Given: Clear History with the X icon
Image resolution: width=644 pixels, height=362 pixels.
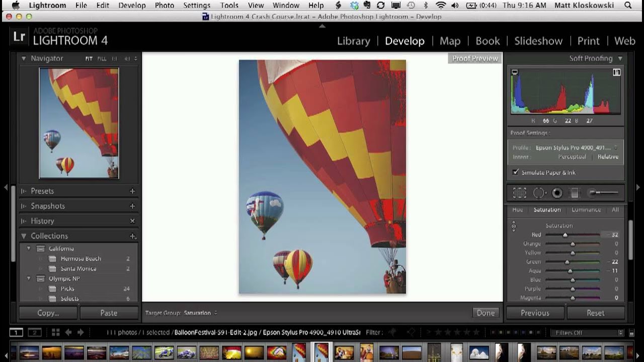Looking at the screenshot, I should click(132, 221).
